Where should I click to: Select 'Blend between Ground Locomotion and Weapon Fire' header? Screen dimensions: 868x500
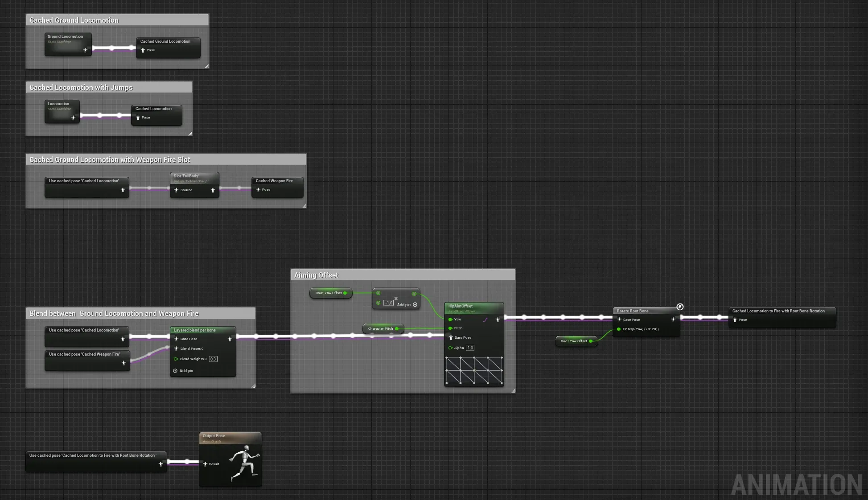(140, 313)
